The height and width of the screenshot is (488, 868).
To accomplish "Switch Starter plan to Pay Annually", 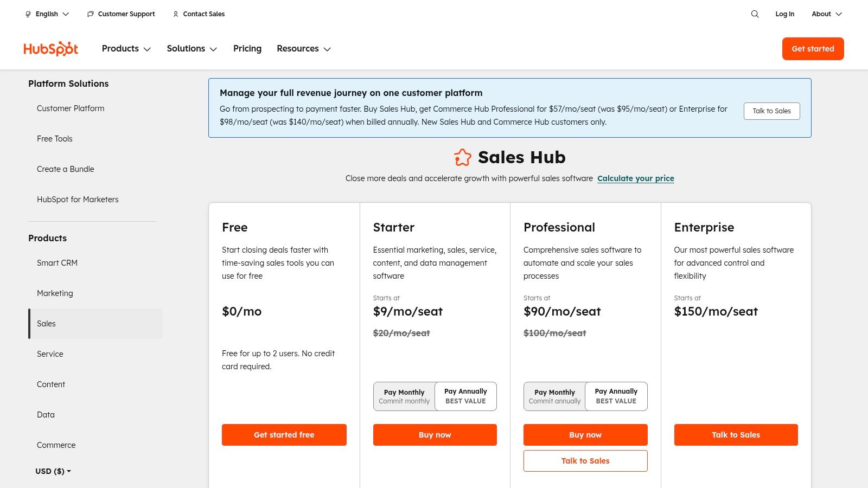I will click(465, 396).
